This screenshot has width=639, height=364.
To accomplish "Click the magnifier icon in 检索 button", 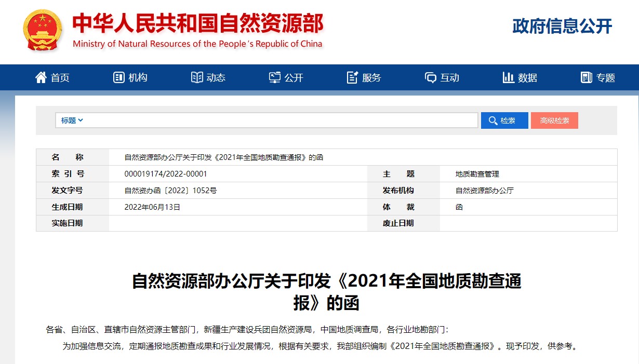I will [492, 120].
